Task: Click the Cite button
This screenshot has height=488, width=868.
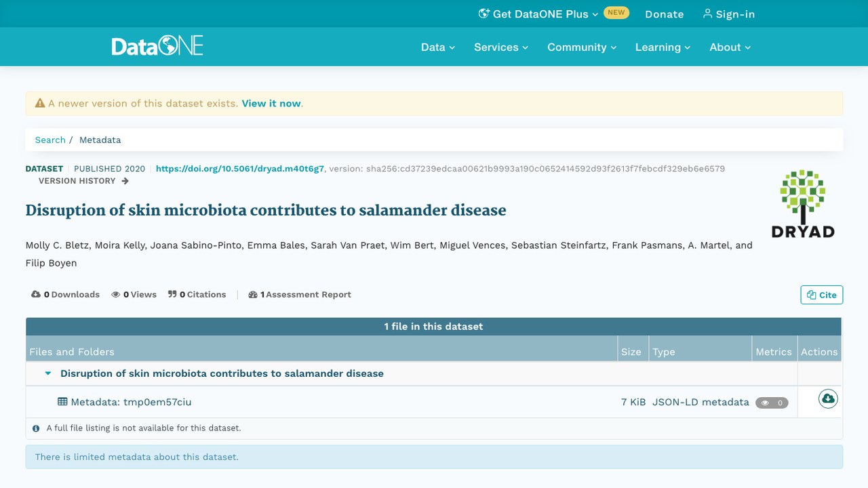Action: pyautogui.click(x=822, y=295)
